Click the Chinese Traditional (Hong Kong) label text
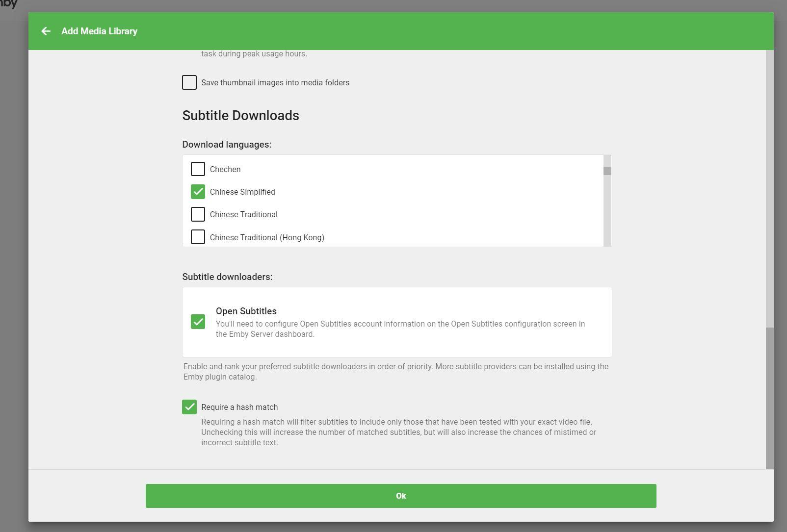The height and width of the screenshot is (532, 787). pos(267,238)
